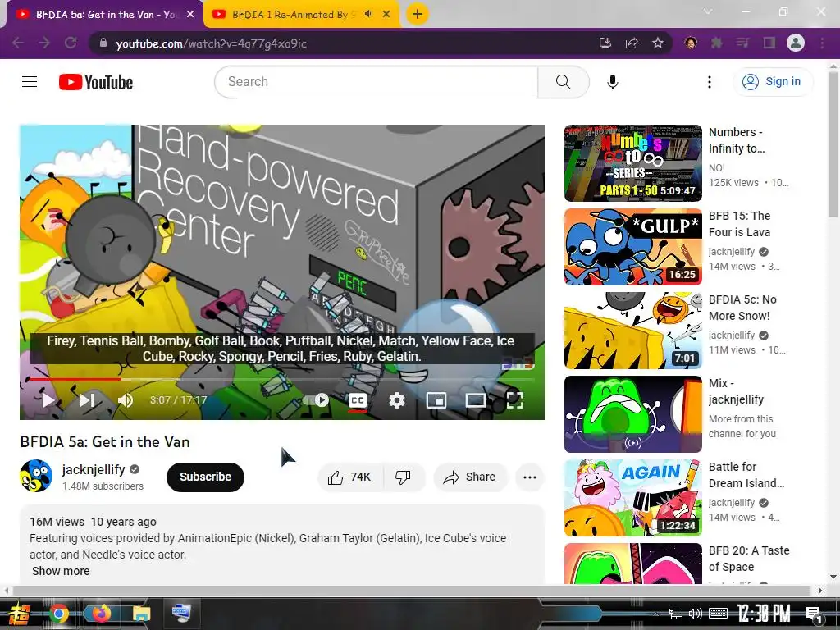View site info lock icon
This screenshot has width=840, height=630.
(x=103, y=43)
